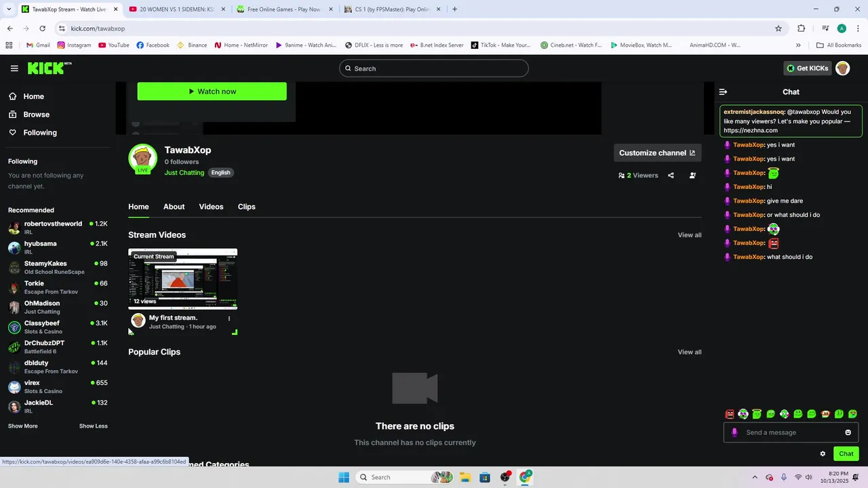The image size is (868, 488).
Task: Bookmark this page with star icon
Action: tap(778, 28)
